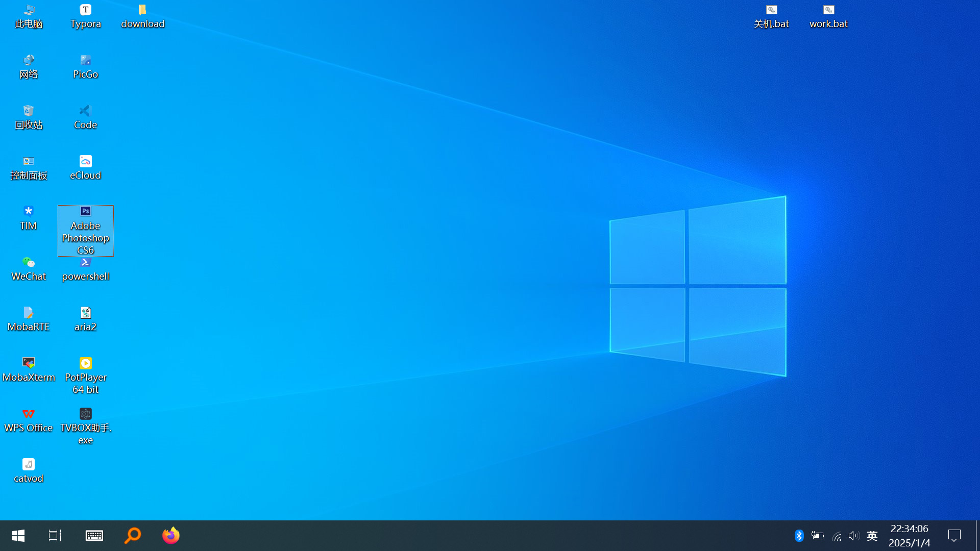Select the 控制面板 Control Panel icon
980x551 pixels.
click(x=29, y=168)
